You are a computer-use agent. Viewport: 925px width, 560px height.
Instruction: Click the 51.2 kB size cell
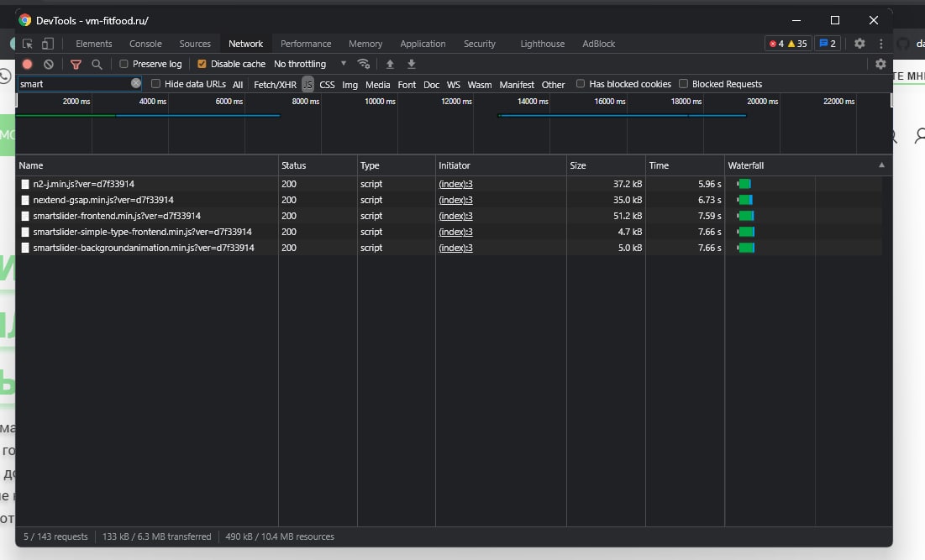tap(606, 216)
